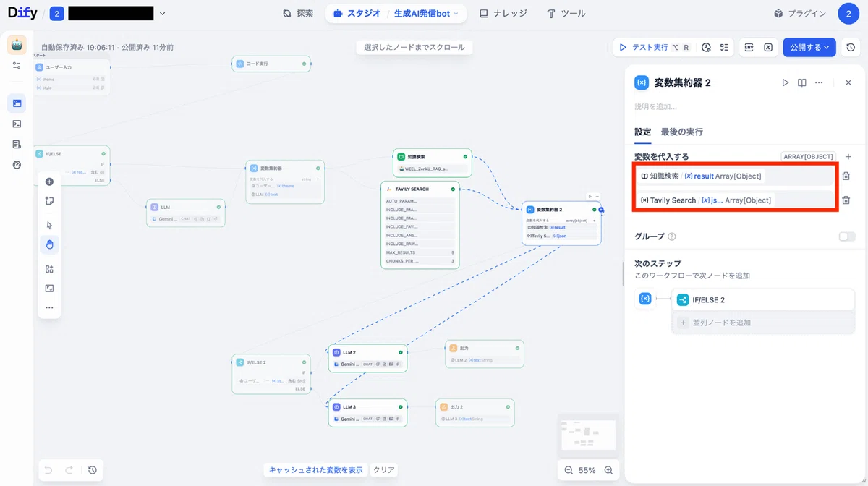Click the クリア button
The height and width of the screenshot is (486, 868).
pyautogui.click(x=383, y=470)
